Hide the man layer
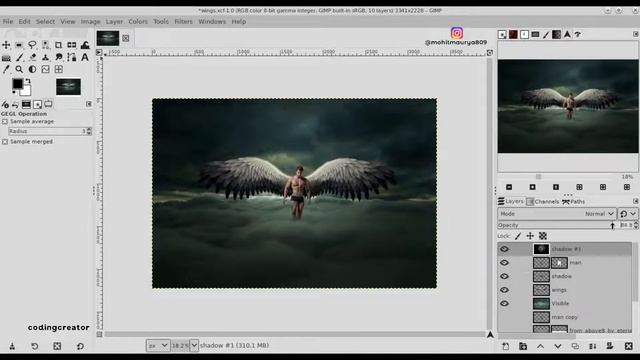 (504, 263)
